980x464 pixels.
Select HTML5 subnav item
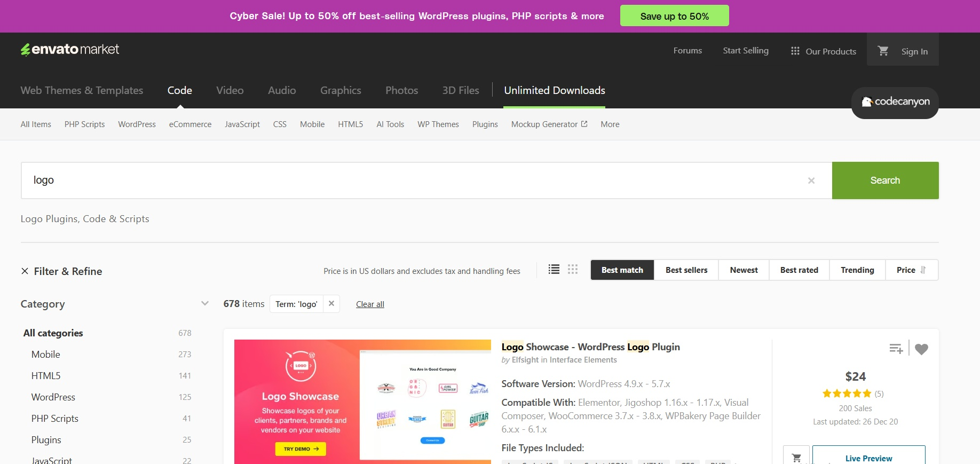pyautogui.click(x=350, y=124)
